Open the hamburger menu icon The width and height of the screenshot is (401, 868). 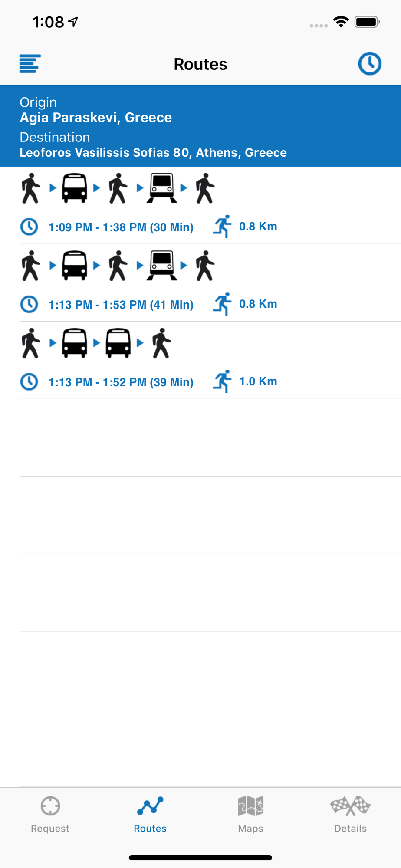pos(30,64)
